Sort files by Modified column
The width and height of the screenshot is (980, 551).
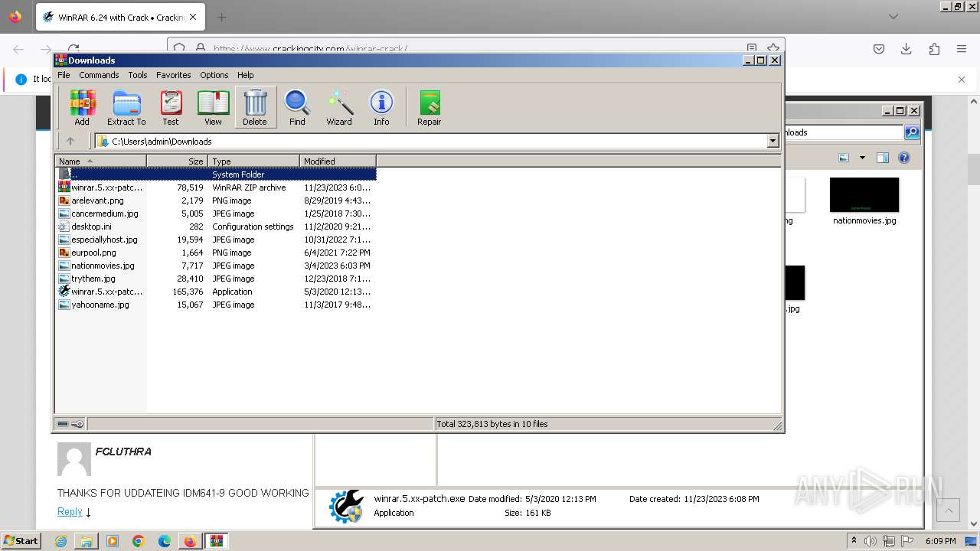click(x=338, y=161)
